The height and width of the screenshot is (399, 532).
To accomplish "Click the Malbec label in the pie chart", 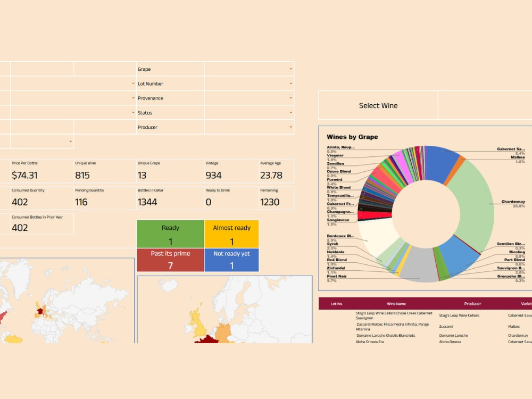I will point(518,157).
